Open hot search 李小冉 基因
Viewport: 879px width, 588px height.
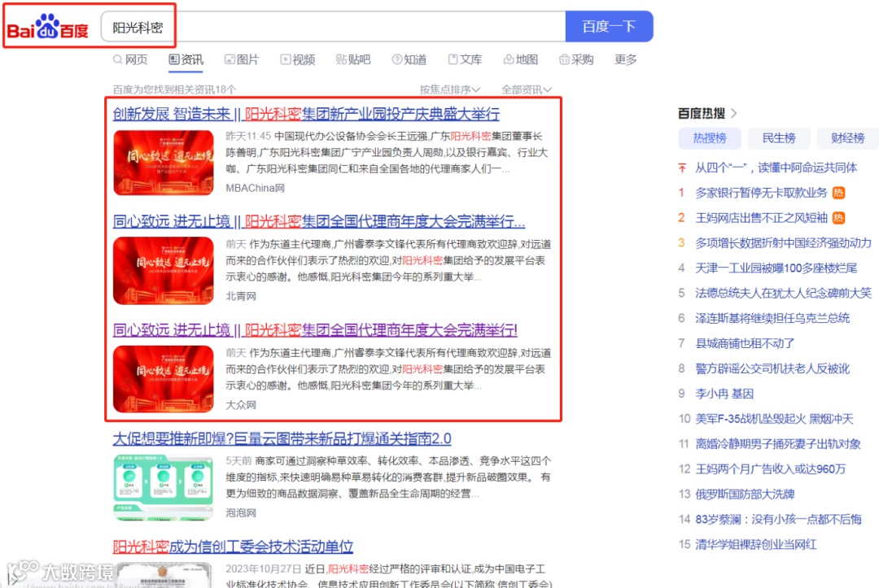coord(724,394)
